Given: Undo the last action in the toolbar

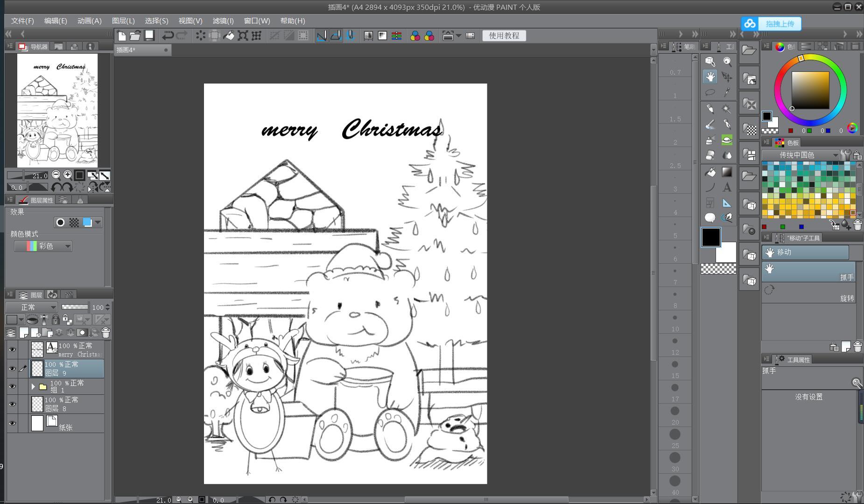Looking at the screenshot, I should pos(168,35).
